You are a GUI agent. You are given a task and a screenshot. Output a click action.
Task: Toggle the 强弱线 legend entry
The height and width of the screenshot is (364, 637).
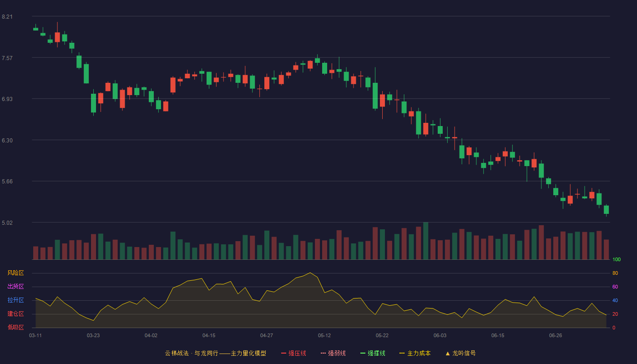[x=333, y=353]
